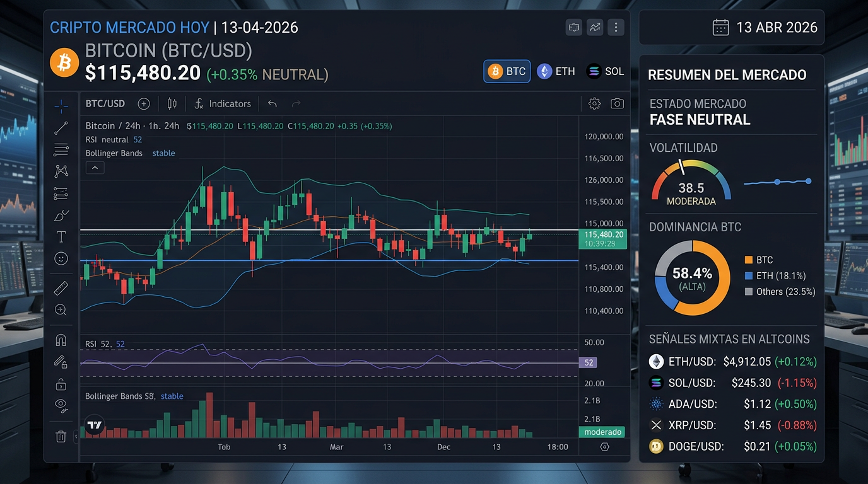This screenshot has height=484, width=868.
Task: Click the zoom in magnifier tool
Action: tap(61, 310)
